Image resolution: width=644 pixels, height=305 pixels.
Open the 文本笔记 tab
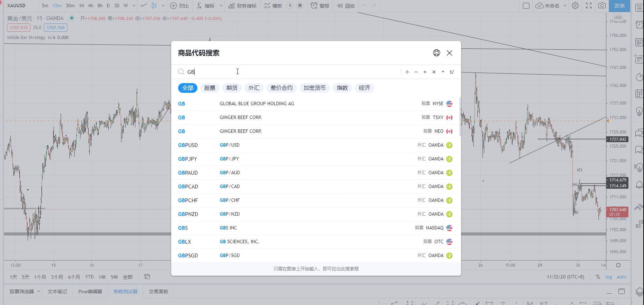click(57, 292)
